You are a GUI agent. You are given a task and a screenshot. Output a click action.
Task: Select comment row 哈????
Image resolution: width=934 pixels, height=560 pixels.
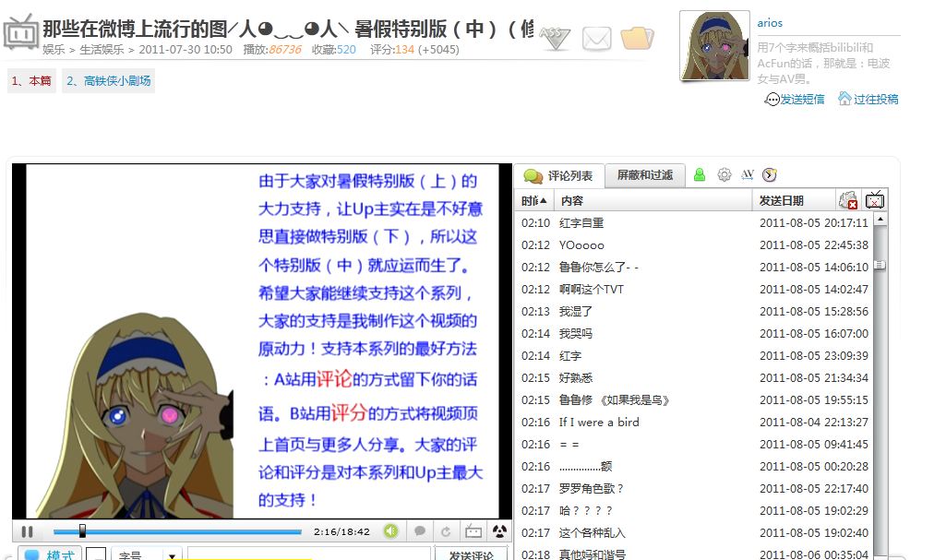point(695,510)
